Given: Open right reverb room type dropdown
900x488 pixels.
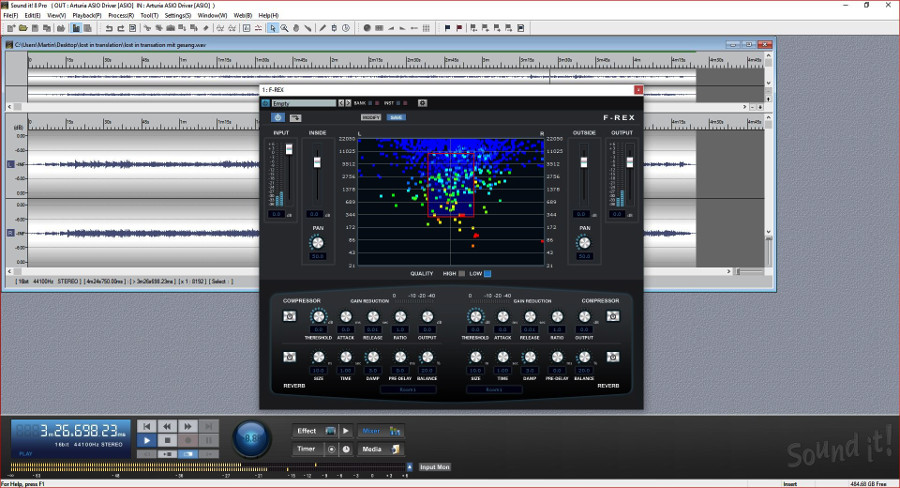Looking at the screenshot, I should click(x=494, y=390).
